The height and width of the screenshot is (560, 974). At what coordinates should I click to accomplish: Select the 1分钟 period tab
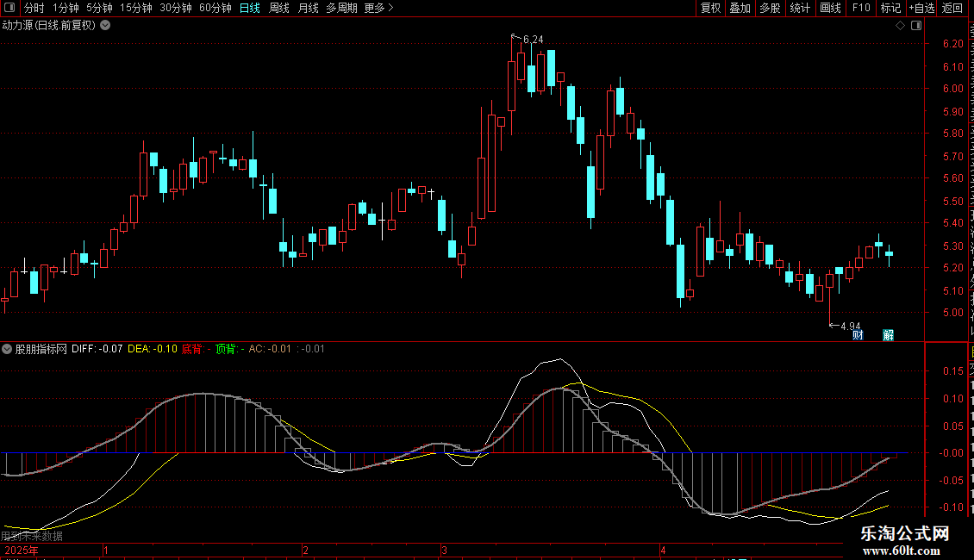coord(66,8)
